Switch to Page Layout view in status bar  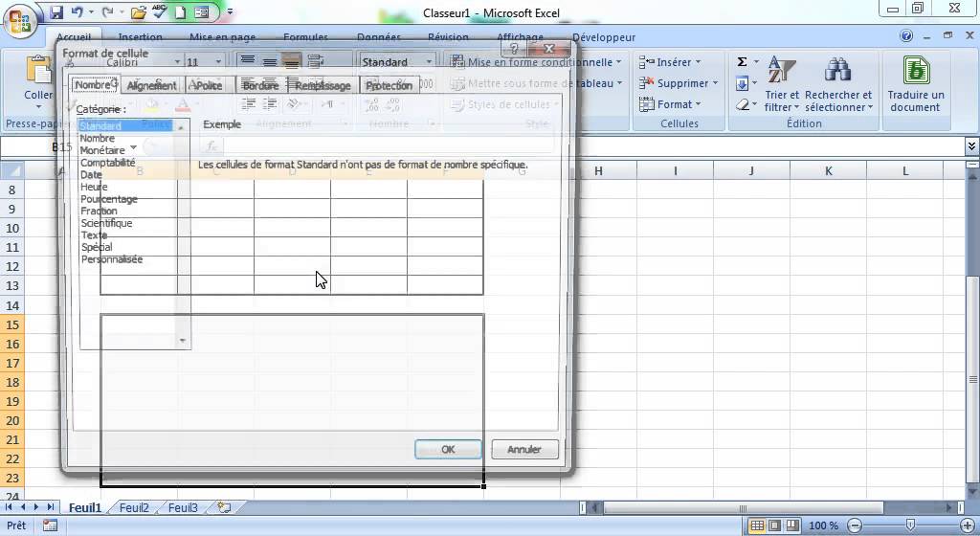[774, 526]
